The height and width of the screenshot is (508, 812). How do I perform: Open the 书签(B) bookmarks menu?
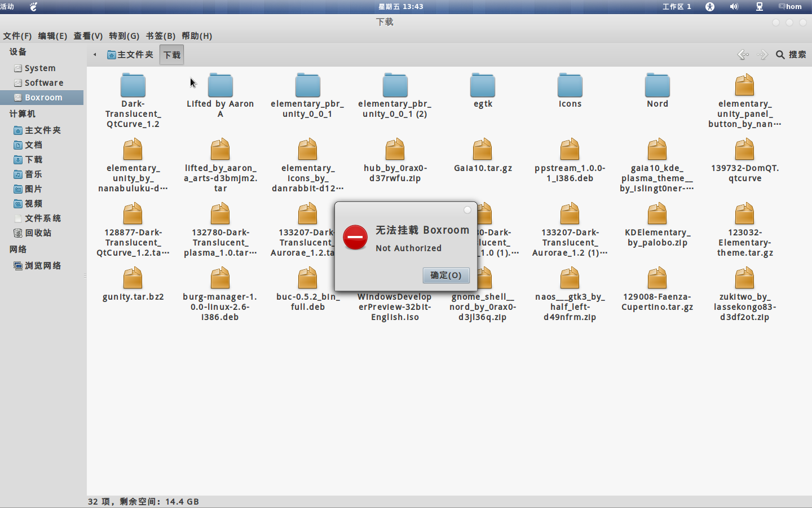point(160,36)
